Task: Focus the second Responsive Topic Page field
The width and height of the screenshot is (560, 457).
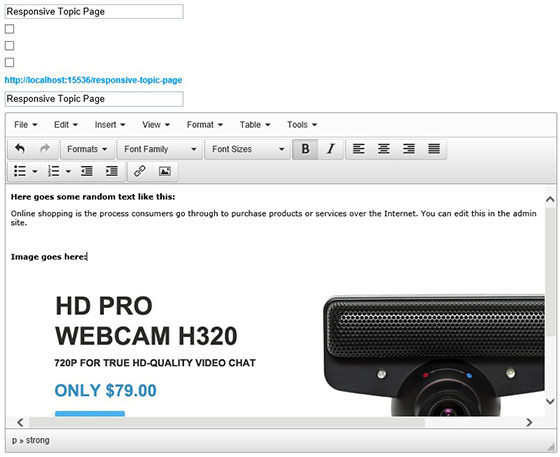Action: pos(94,99)
